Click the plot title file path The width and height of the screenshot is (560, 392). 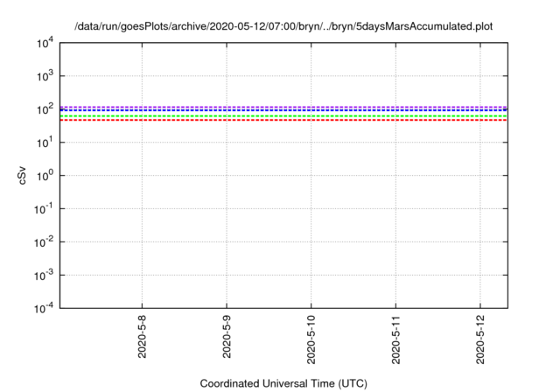(283, 27)
